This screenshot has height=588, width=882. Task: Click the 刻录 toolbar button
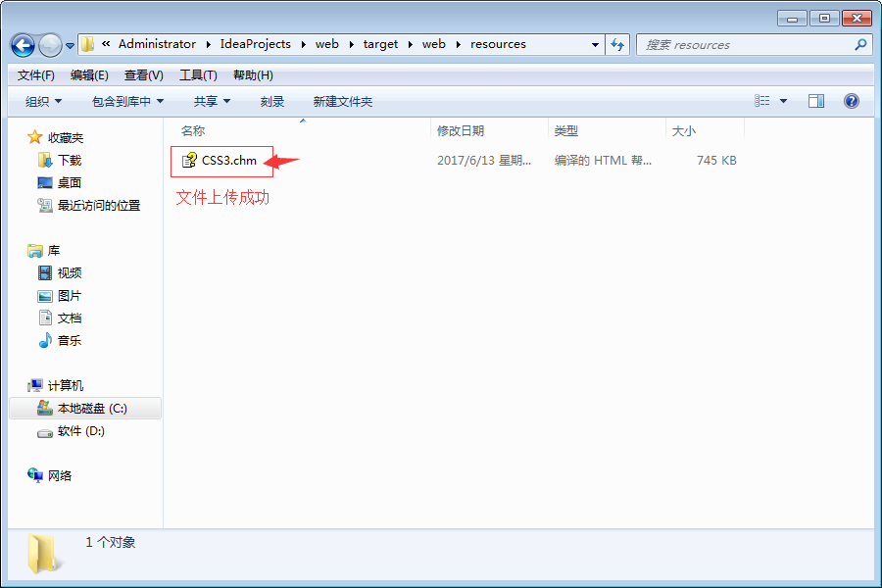pyautogui.click(x=272, y=102)
